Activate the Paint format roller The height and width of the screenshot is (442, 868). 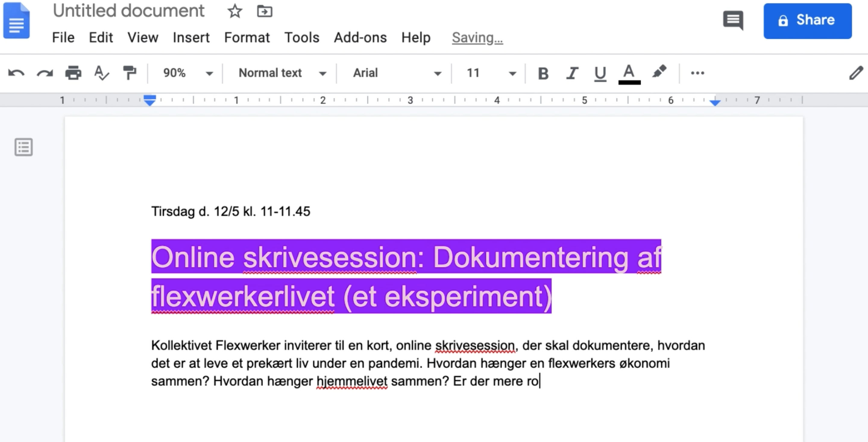(129, 73)
